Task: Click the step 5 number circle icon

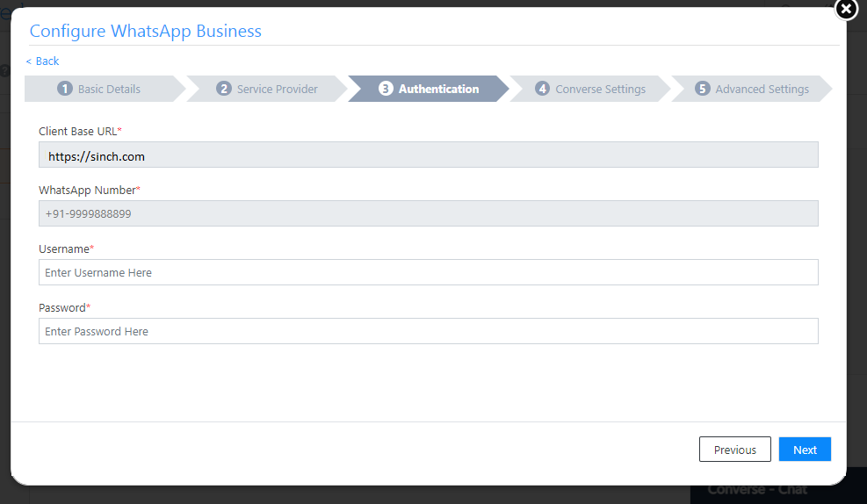Action: [x=702, y=89]
